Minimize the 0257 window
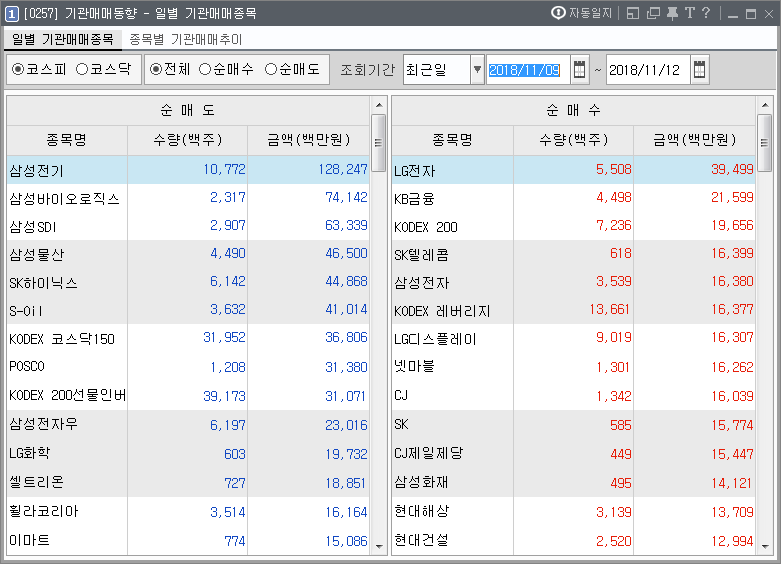 [733, 14]
